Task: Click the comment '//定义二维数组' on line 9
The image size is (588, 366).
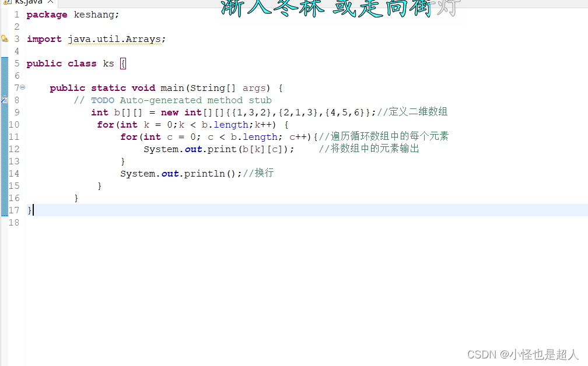Action: point(412,112)
